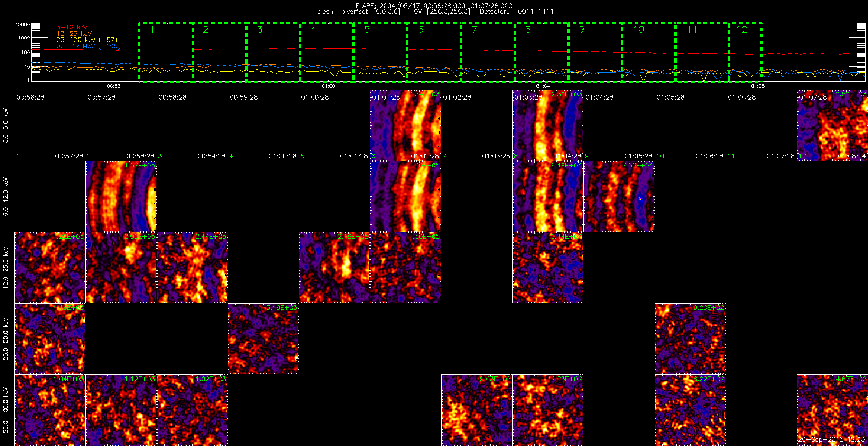Click the 'FLARE: 2004/05/17' title line
This screenshot has width=868, height=446.
coord(434,6)
